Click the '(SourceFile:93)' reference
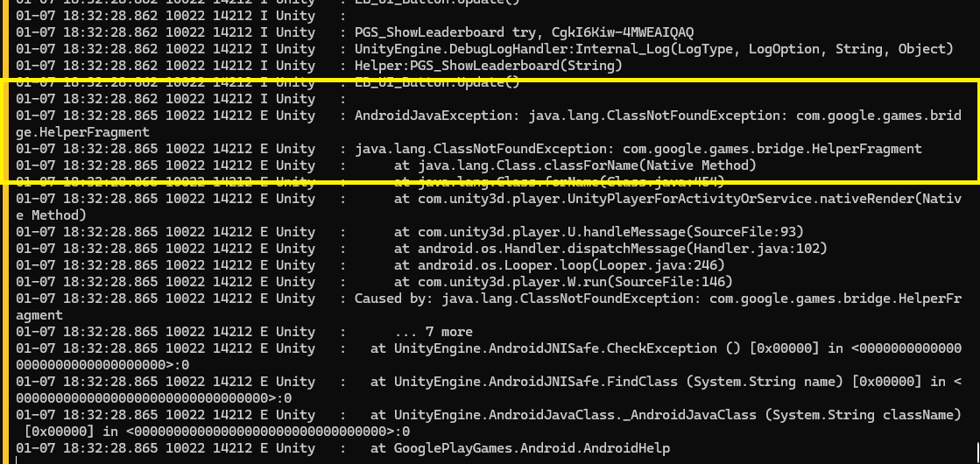 [744, 232]
